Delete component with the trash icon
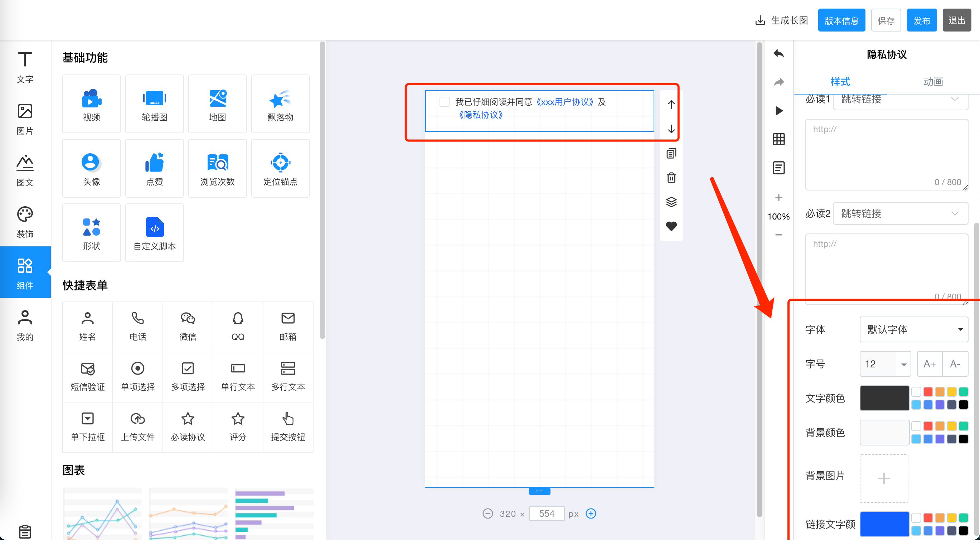This screenshot has height=540, width=980. 671,178
